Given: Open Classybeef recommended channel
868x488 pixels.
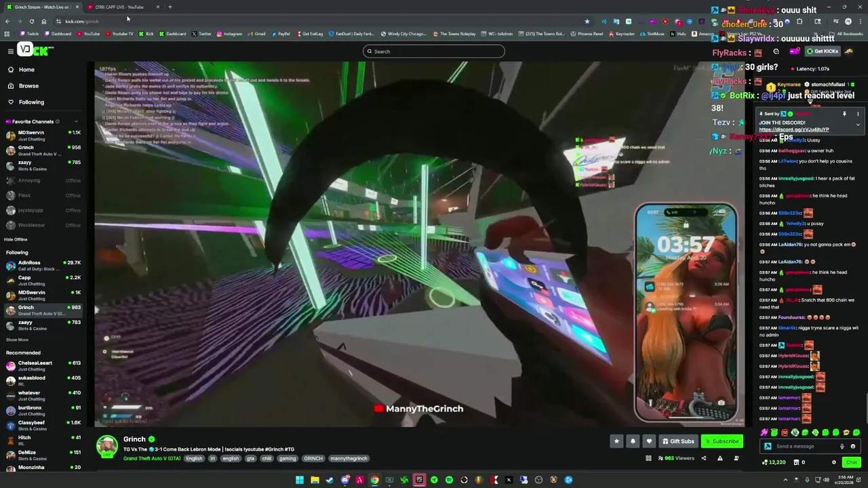Looking at the screenshot, I should 42,426.
